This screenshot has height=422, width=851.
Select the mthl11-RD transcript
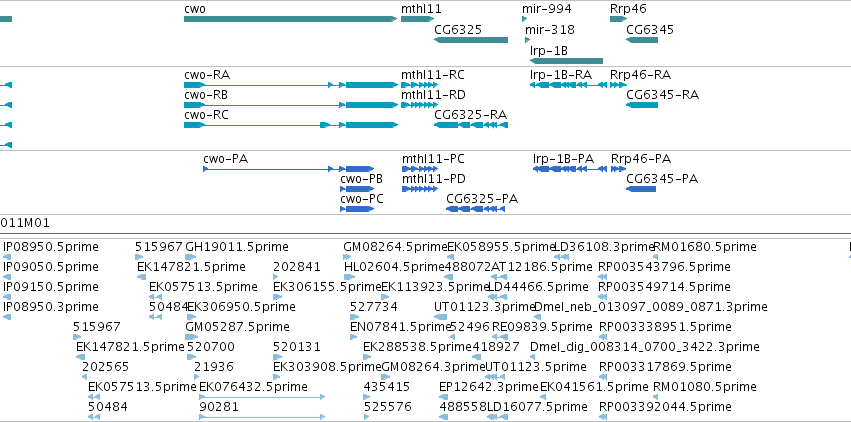(419, 105)
